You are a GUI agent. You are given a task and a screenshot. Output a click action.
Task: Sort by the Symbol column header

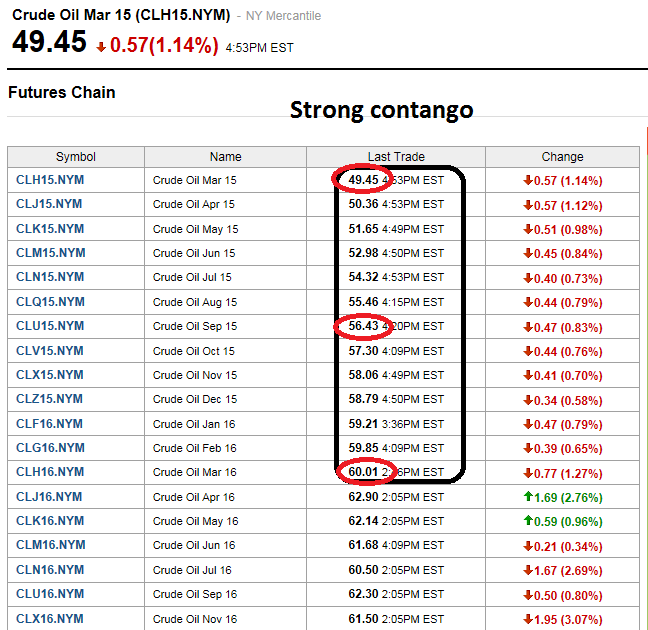pyautogui.click(x=76, y=157)
